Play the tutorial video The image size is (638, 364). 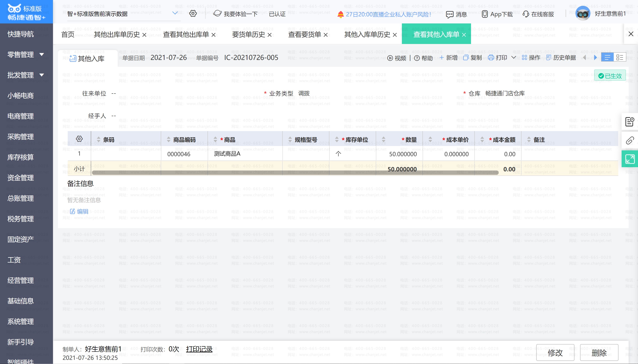click(397, 58)
